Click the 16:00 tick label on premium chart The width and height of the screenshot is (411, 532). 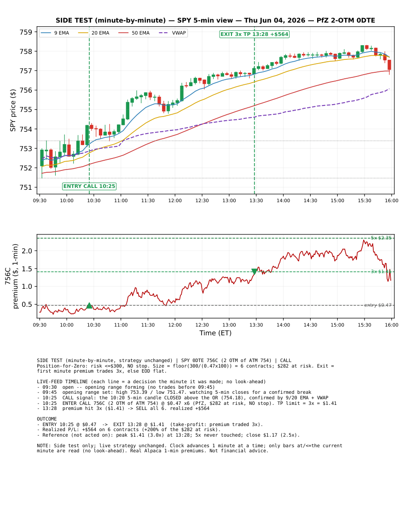tap(392, 325)
